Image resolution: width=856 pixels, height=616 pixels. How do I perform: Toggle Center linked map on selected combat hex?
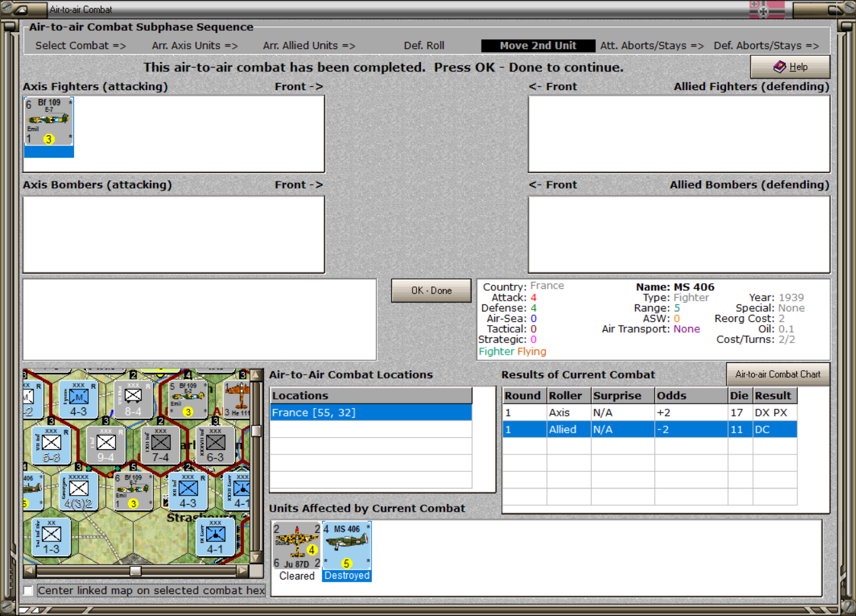coord(28,590)
